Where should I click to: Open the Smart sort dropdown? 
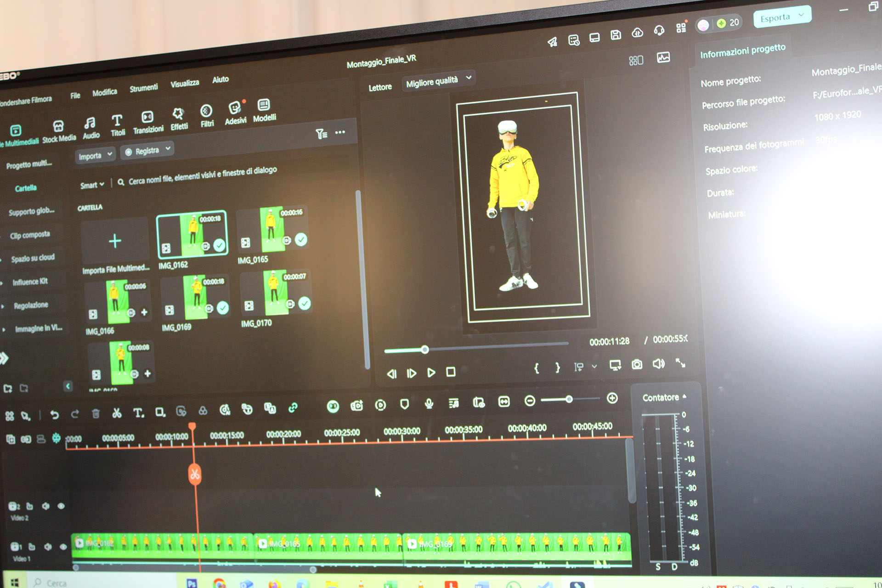pyautogui.click(x=92, y=185)
